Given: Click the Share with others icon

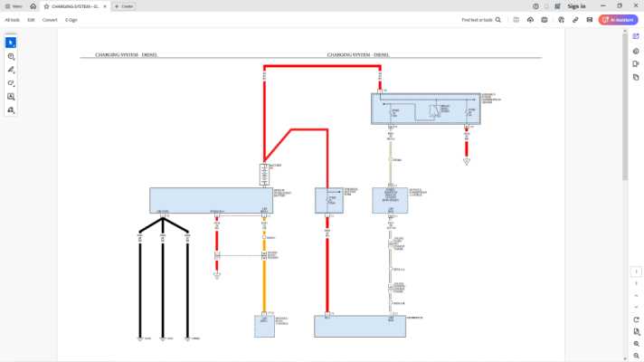Looking at the screenshot, I should (x=561, y=20).
